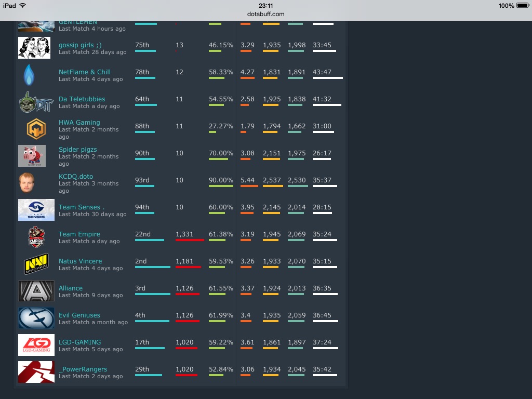Open the Team Empire team page
This screenshot has height=399, width=532.
click(x=79, y=234)
